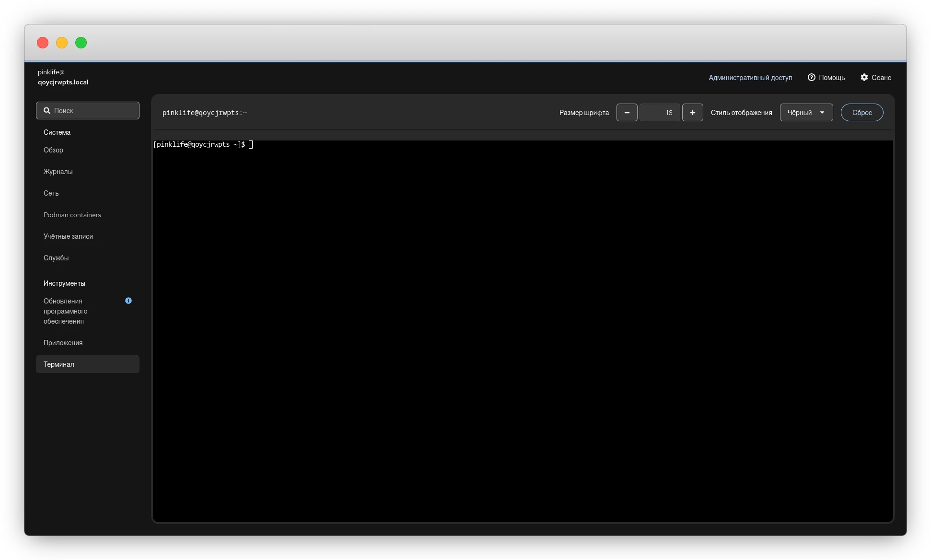Go to Журналы page
Screen dimensions: 931x560
[x=58, y=172]
